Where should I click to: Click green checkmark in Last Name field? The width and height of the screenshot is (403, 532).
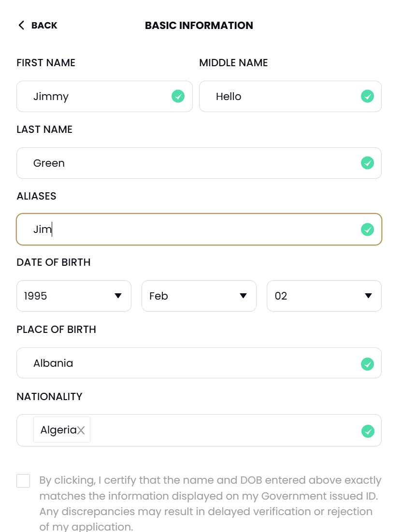[367, 163]
